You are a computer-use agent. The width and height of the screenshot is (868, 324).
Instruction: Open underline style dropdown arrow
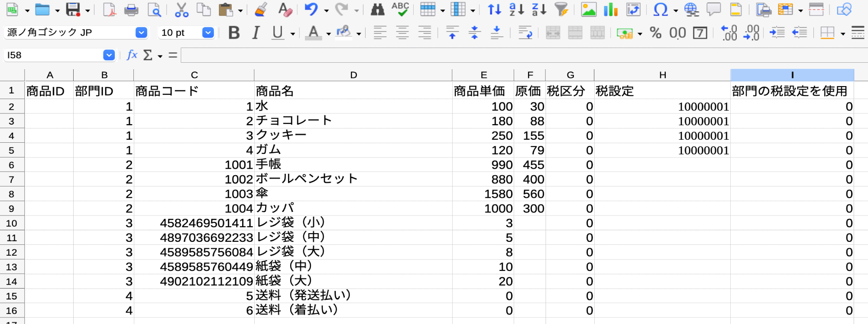click(x=293, y=34)
